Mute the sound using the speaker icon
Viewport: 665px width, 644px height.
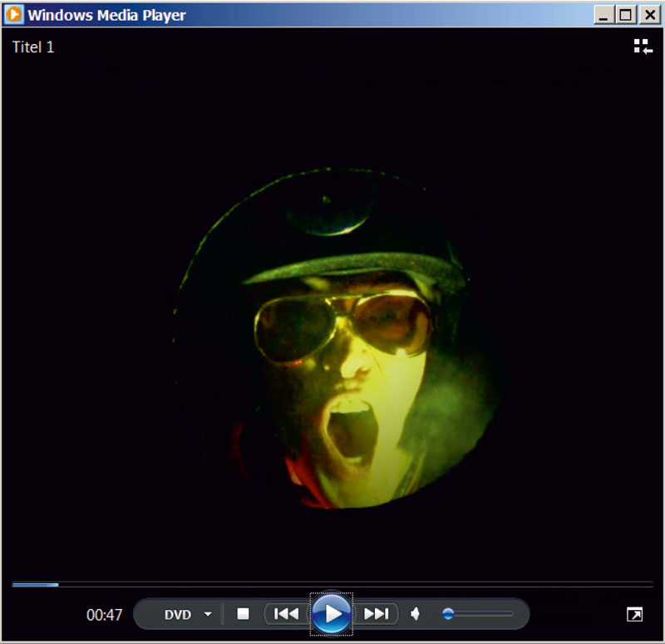(x=415, y=613)
